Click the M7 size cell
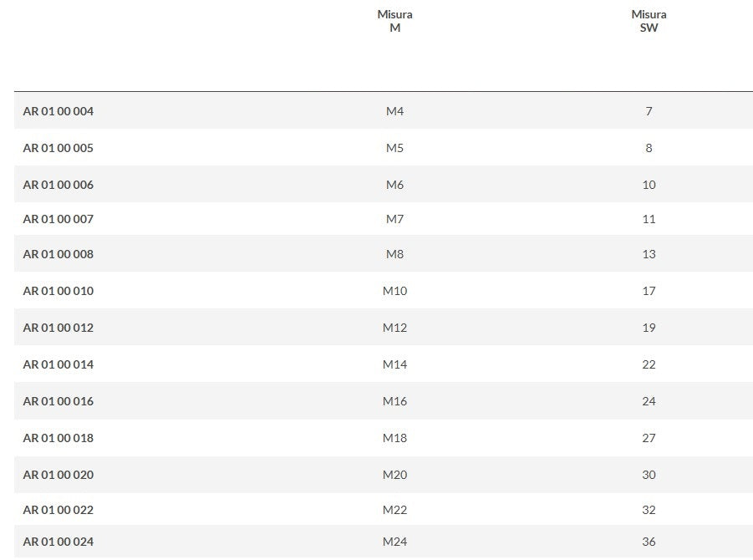753x560 pixels. pos(394,219)
